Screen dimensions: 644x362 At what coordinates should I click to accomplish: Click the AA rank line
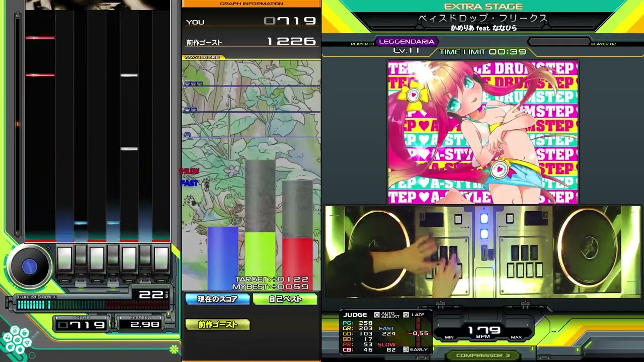251,111
